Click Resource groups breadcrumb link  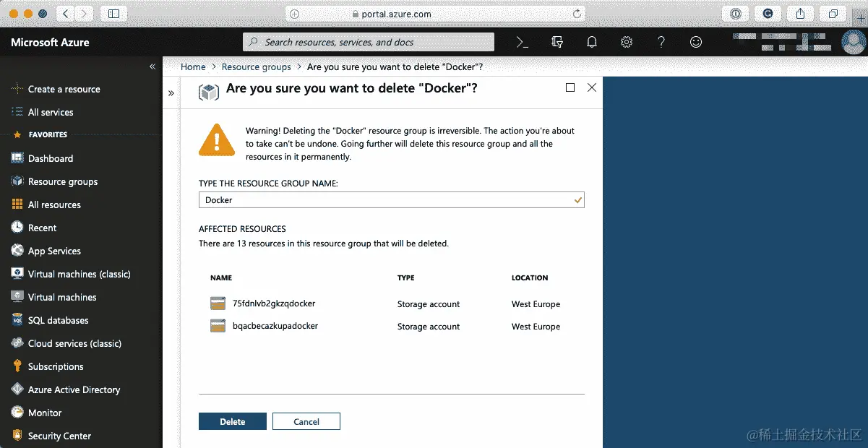(257, 66)
